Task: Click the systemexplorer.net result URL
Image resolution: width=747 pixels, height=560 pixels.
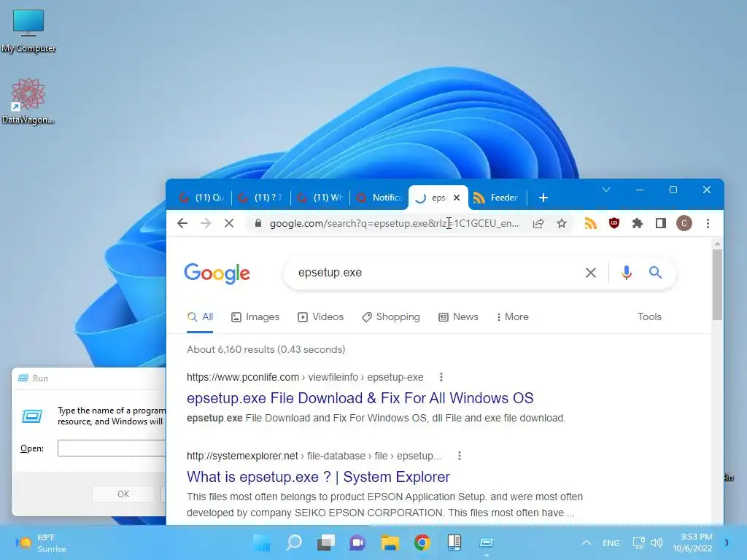Action: click(314, 456)
